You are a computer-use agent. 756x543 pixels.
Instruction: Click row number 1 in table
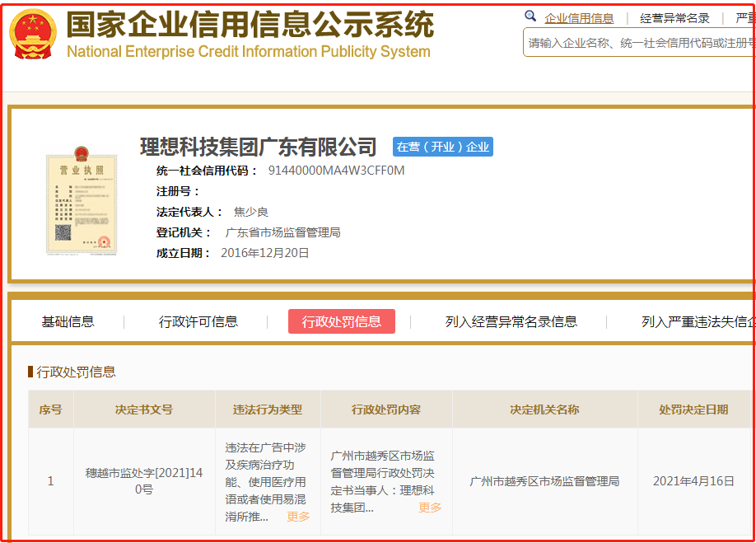pyautogui.click(x=50, y=481)
